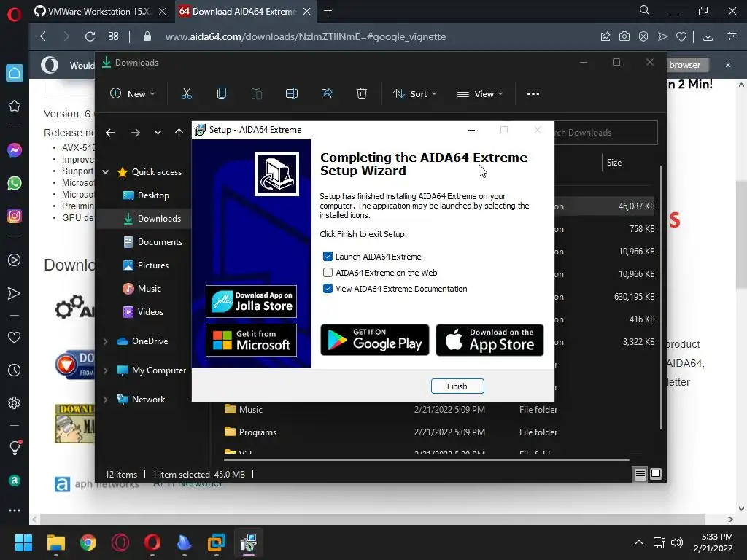Open recent locations chevron in Explorer

(158, 133)
